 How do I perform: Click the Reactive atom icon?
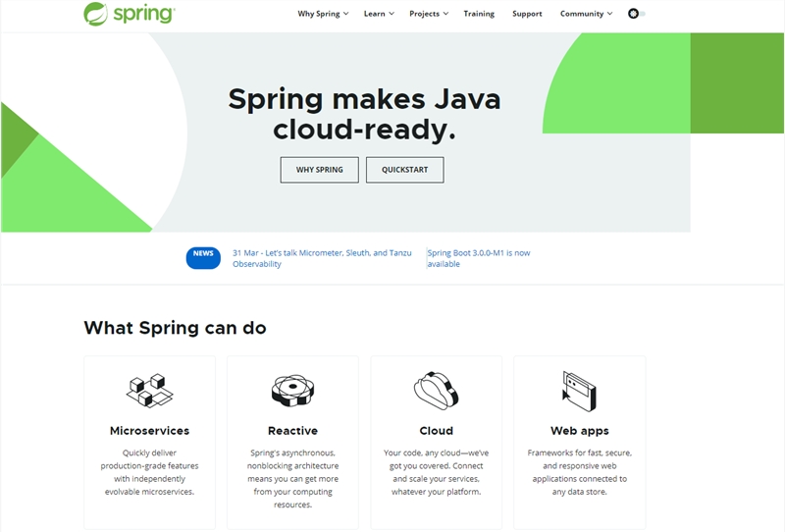click(292, 390)
